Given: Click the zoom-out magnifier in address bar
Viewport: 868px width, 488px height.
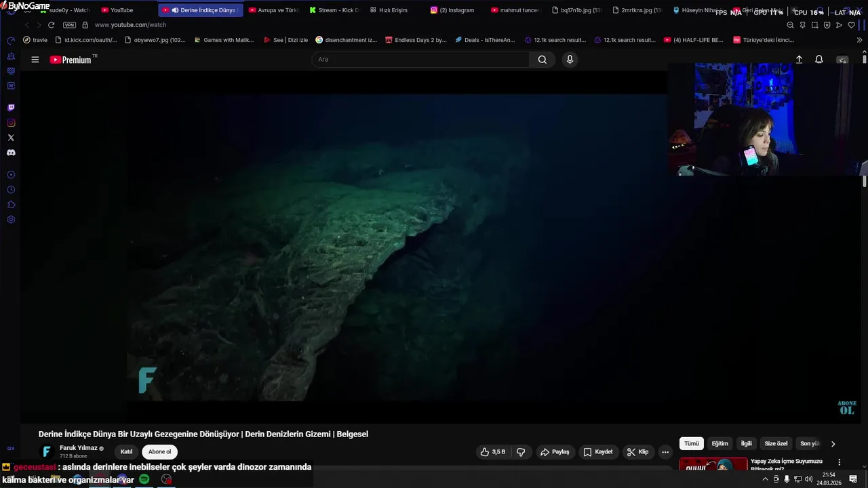Looking at the screenshot, I should pyautogui.click(x=790, y=25).
